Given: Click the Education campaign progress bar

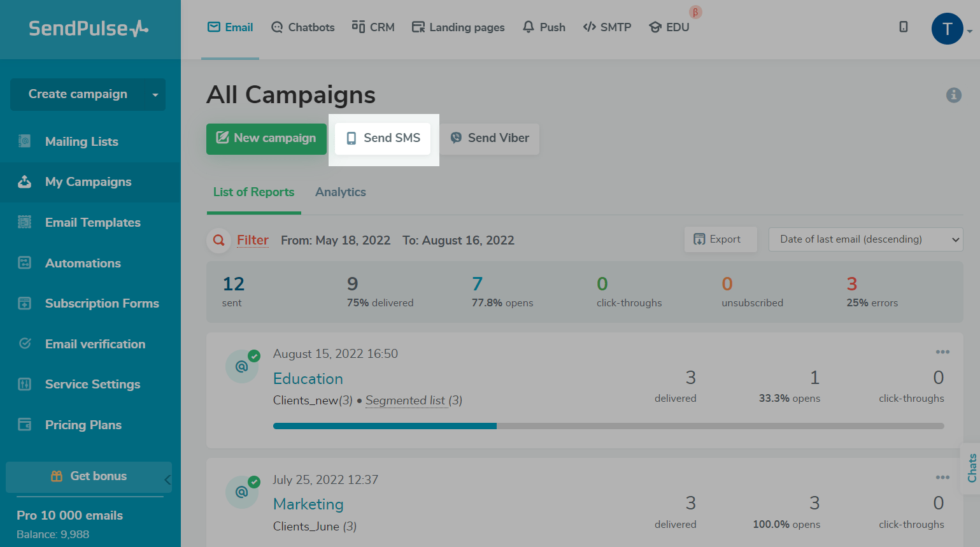Looking at the screenshot, I should coord(609,426).
